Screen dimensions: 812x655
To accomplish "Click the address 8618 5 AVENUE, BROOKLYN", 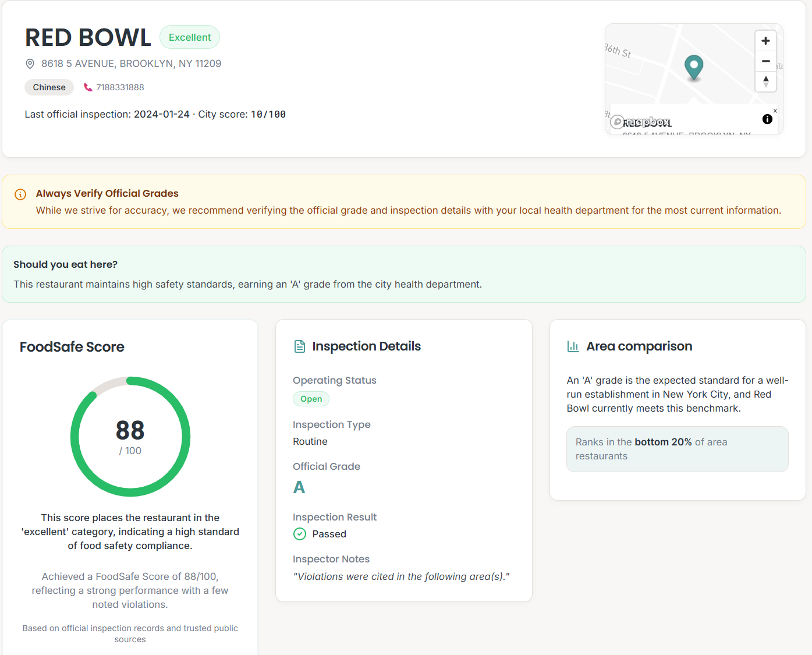I will pyautogui.click(x=131, y=63).
